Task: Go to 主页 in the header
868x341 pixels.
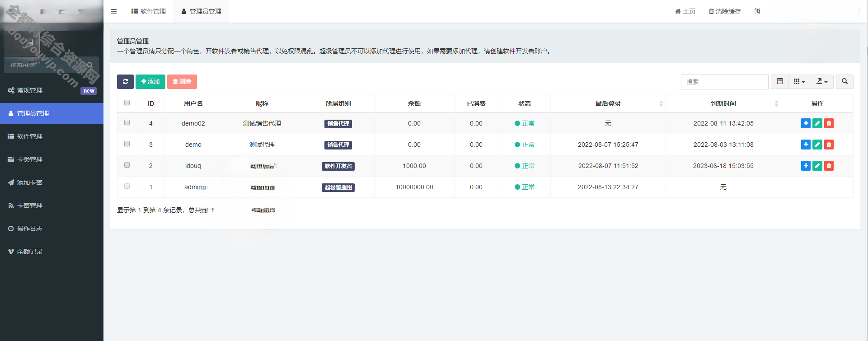Action: click(685, 11)
